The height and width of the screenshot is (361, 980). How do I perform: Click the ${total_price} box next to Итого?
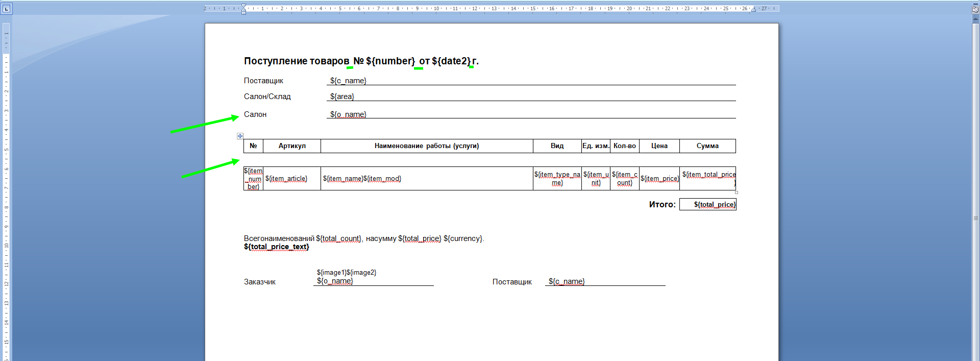(x=714, y=205)
